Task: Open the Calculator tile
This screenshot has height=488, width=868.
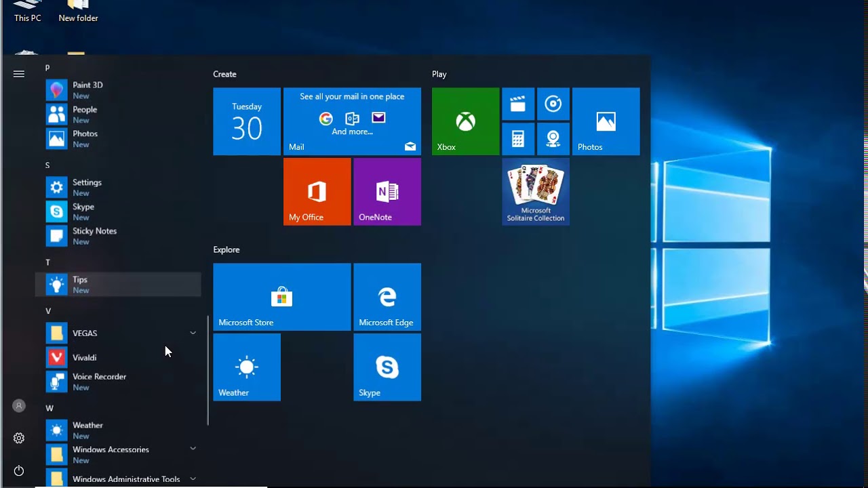Action: (x=518, y=138)
